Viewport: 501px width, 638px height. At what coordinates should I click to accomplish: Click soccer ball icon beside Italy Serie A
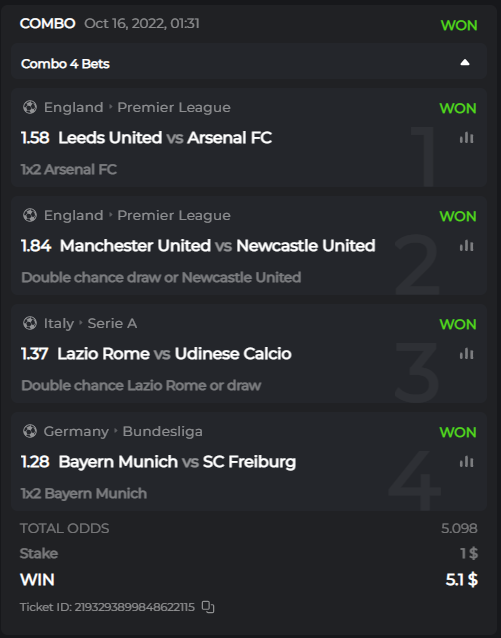(30, 323)
